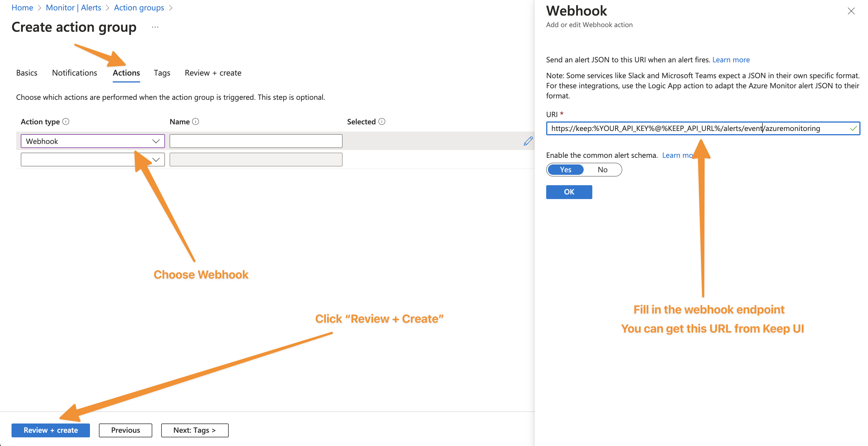Open the Basics tab
The image size is (868, 446).
(27, 73)
